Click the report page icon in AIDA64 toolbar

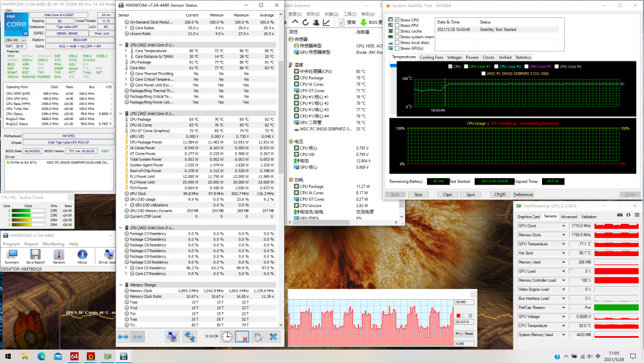[342, 22]
